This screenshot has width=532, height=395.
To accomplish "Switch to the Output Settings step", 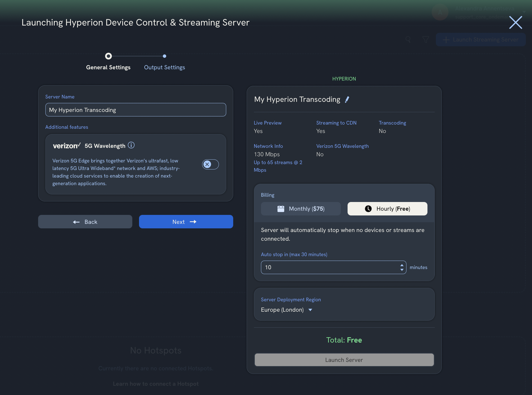I will pos(164,67).
